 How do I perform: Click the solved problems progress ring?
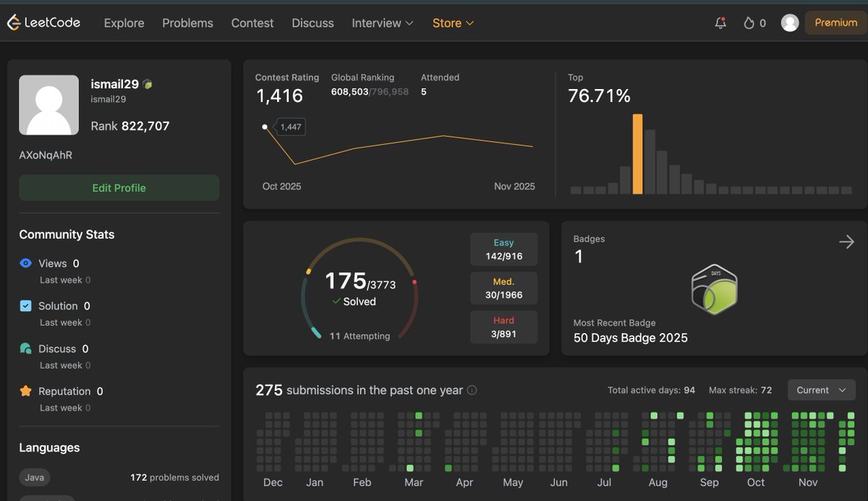tap(359, 288)
